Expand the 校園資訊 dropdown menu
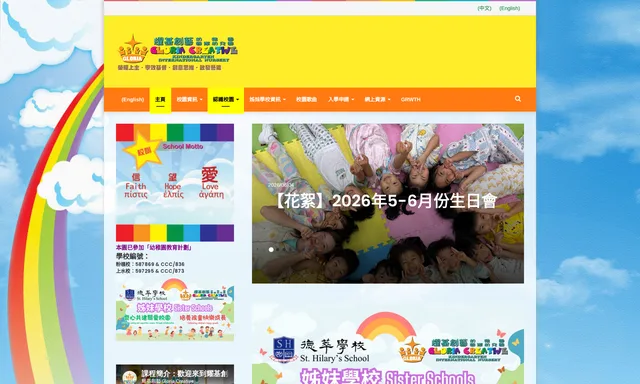Viewport: 640px width, 384px height. (189, 99)
